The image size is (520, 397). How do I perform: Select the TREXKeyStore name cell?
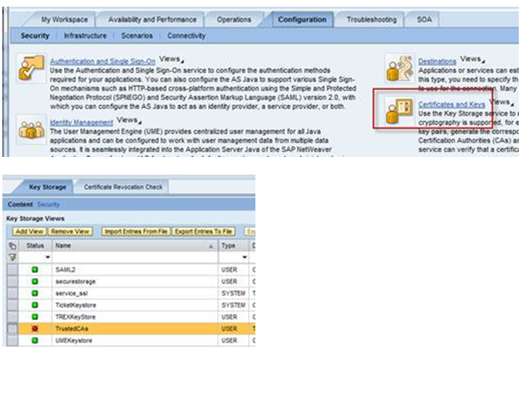click(135, 317)
